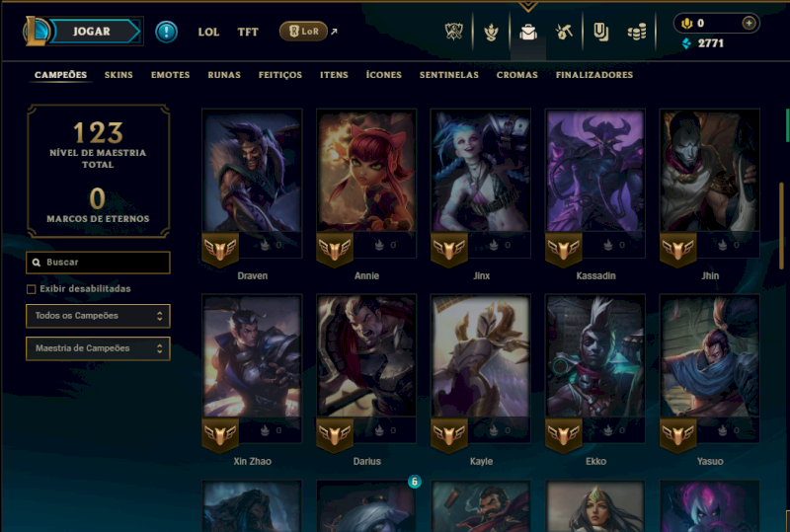Click the champion list vertical scrollbar
This screenshot has height=532, width=790.
pos(781,226)
